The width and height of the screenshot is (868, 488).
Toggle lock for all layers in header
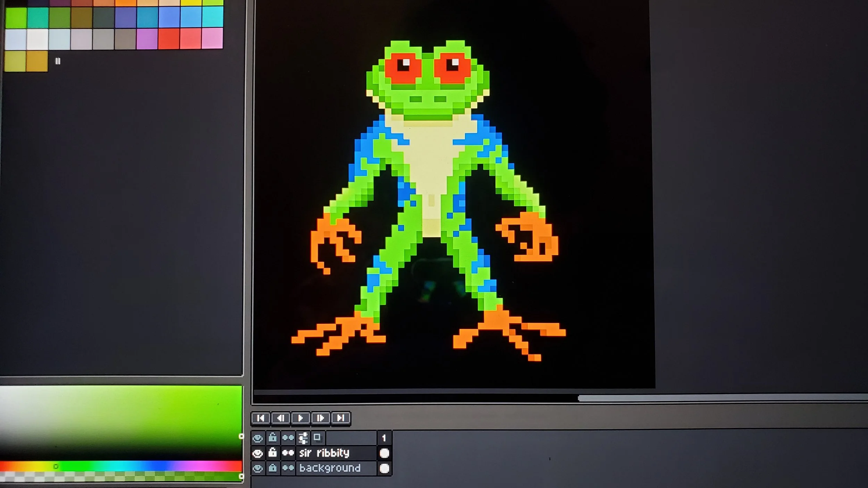[273, 438]
